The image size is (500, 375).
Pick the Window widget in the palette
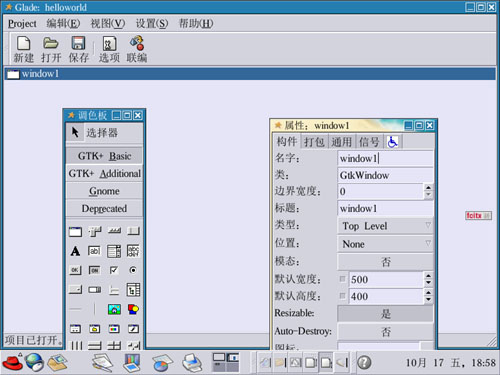click(75, 231)
